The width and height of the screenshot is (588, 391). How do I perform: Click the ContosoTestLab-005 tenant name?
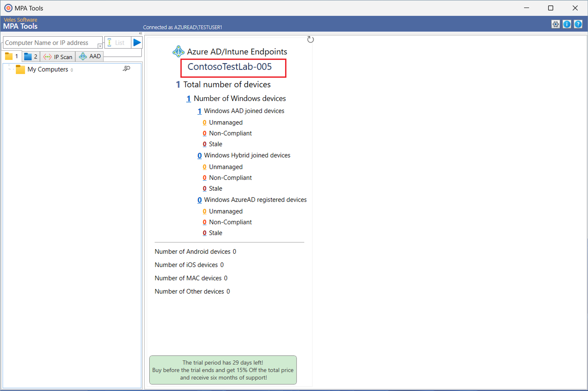pos(230,67)
